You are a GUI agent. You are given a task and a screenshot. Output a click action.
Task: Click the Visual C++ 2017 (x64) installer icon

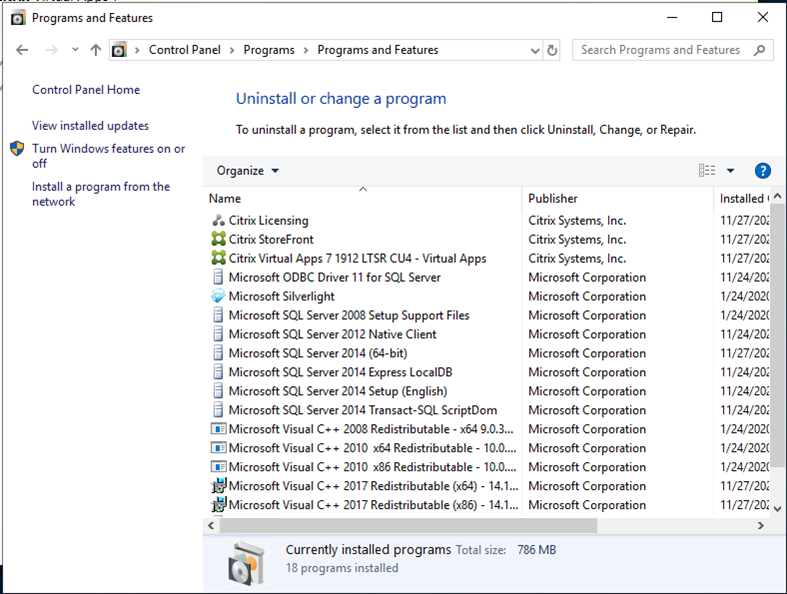pos(219,486)
